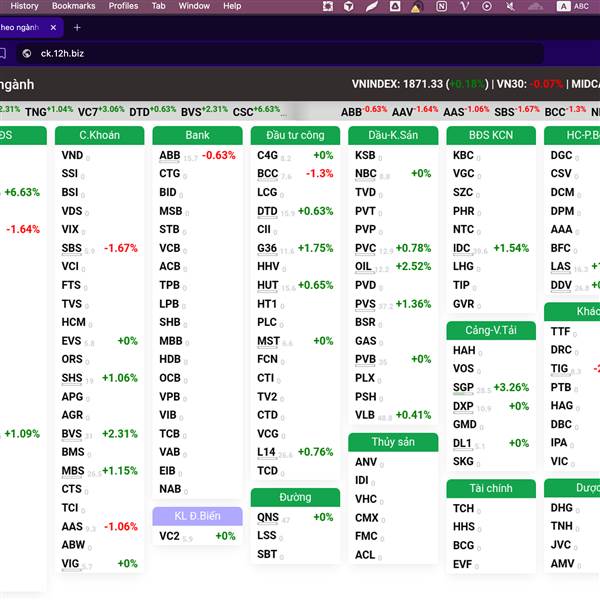The height and width of the screenshot is (600, 600).
Task: Select SHS stock row
Action: (x=99, y=378)
